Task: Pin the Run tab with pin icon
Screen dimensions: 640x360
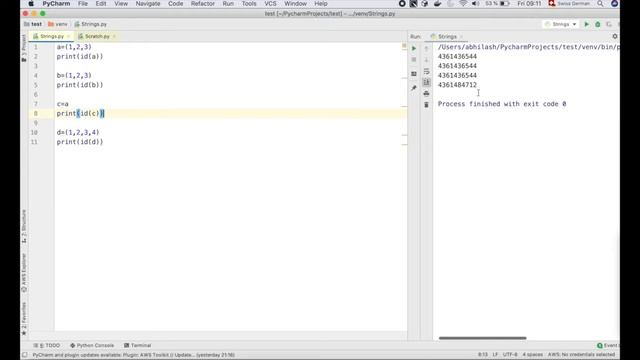Action: click(x=414, y=88)
